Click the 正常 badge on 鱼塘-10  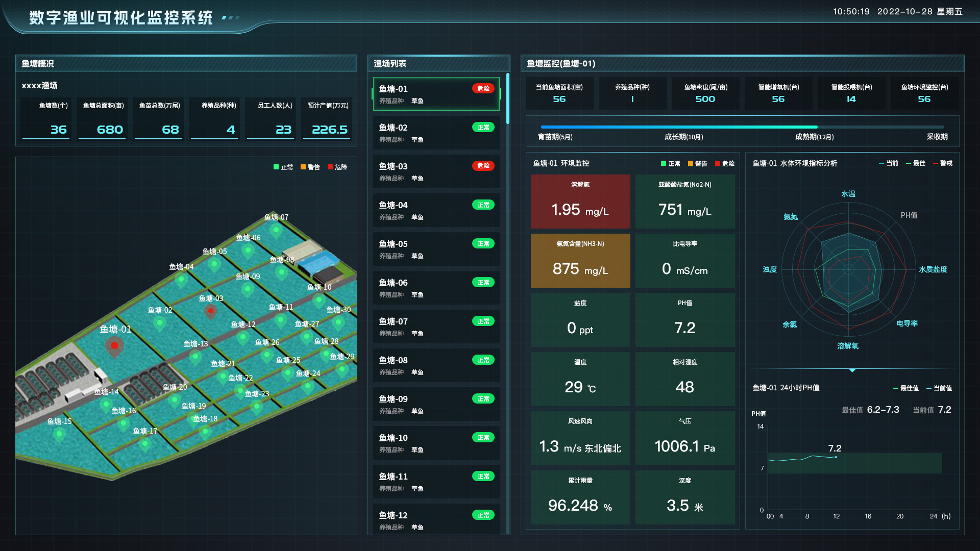pyautogui.click(x=483, y=437)
